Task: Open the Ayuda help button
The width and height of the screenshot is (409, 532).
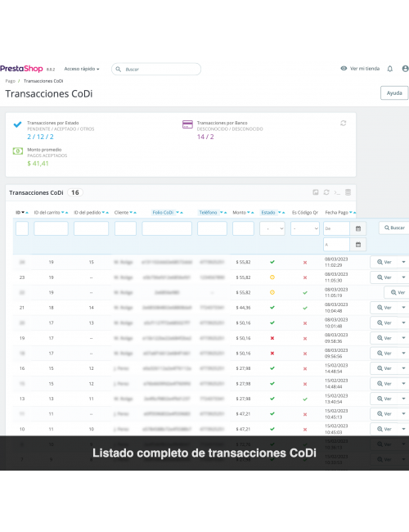Action: [394, 93]
